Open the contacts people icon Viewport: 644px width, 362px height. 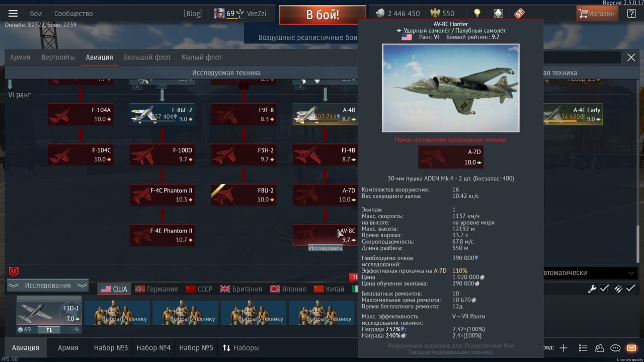tap(599, 348)
